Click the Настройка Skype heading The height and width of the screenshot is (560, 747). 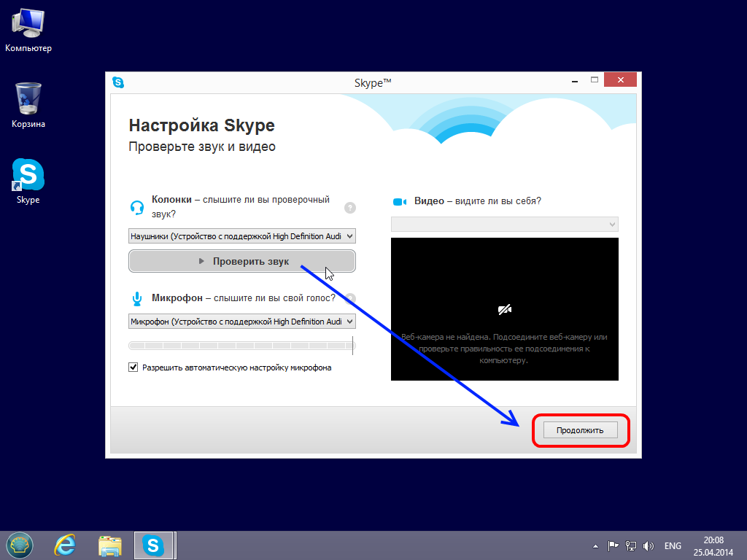[201, 125]
